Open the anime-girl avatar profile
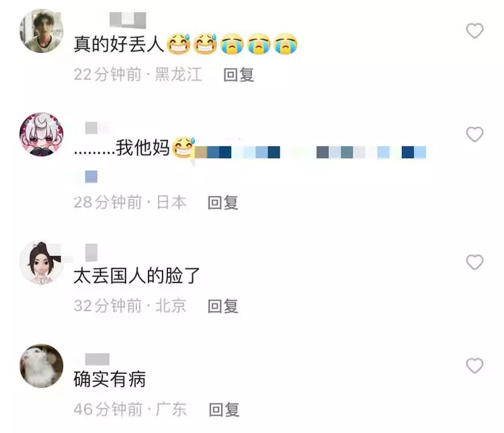The height and width of the screenshot is (433, 504). pos(42,134)
